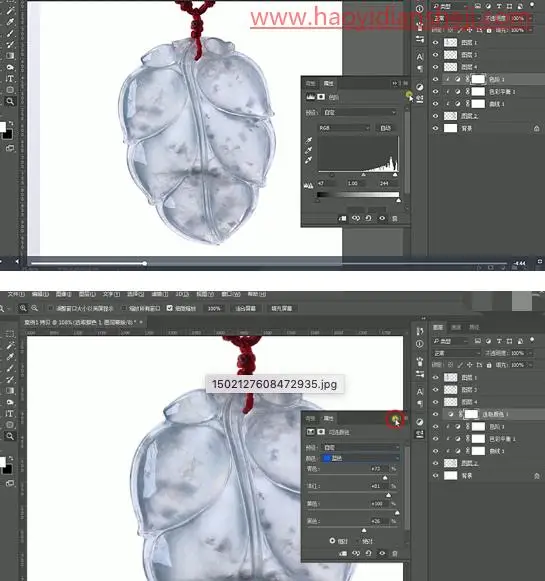The height and width of the screenshot is (581, 545).
Task: Open the 窗口 (Window) menu
Action: pos(231,294)
